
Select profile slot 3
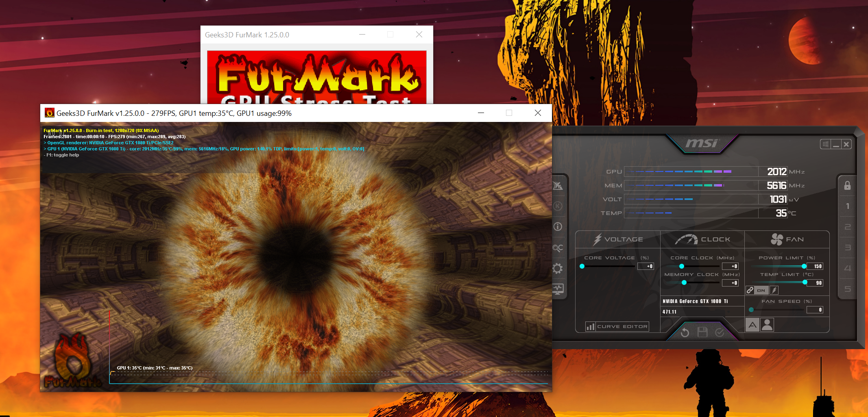pyautogui.click(x=847, y=248)
